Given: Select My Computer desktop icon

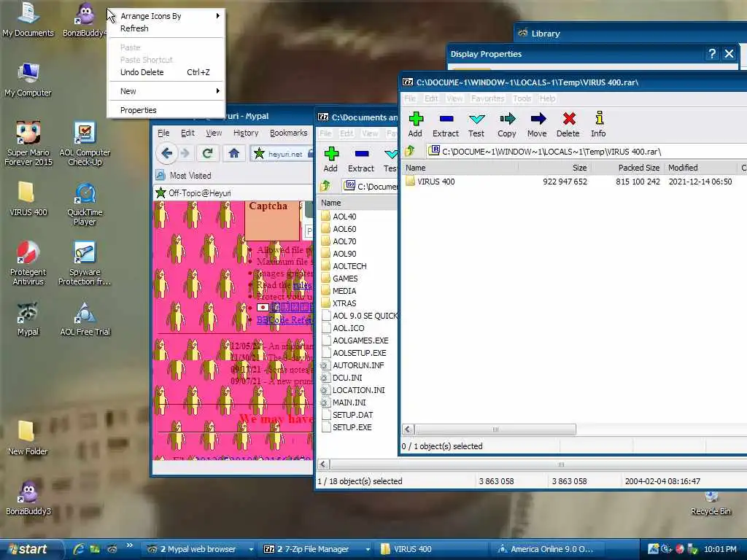Looking at the screenshot, I should [28, 80].
